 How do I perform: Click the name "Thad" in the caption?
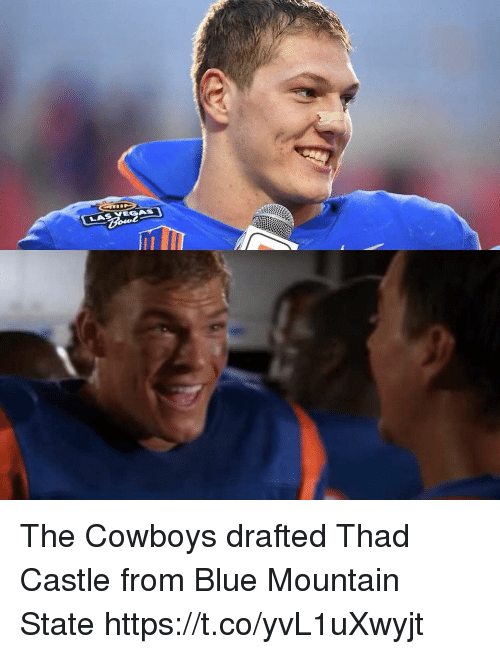click(x=372, y=536)
